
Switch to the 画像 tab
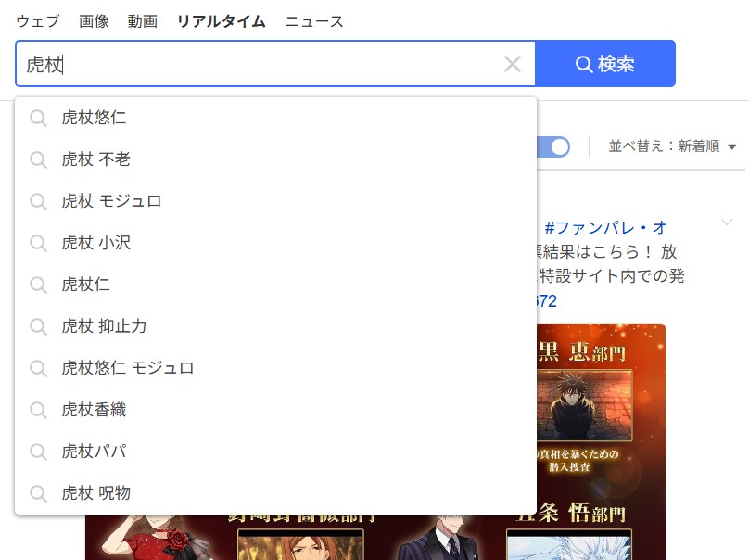(x=94, y=21)
